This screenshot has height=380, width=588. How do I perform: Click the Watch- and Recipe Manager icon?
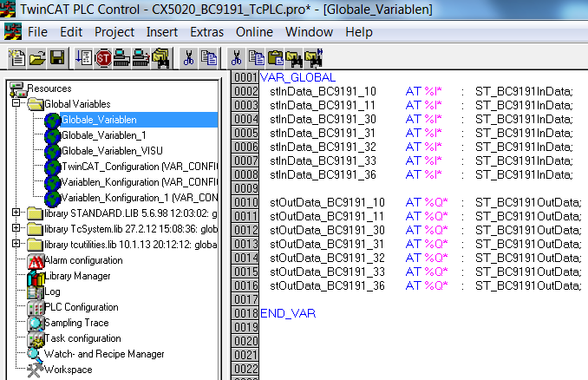34,355
